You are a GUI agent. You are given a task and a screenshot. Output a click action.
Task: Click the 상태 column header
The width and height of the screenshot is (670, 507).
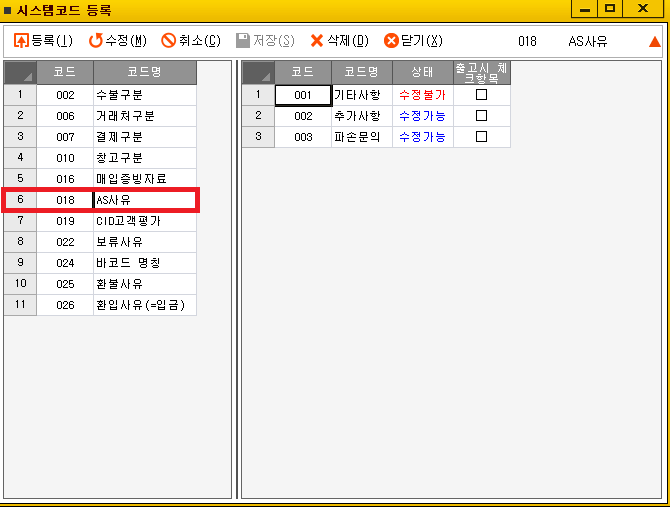[423, 72]
